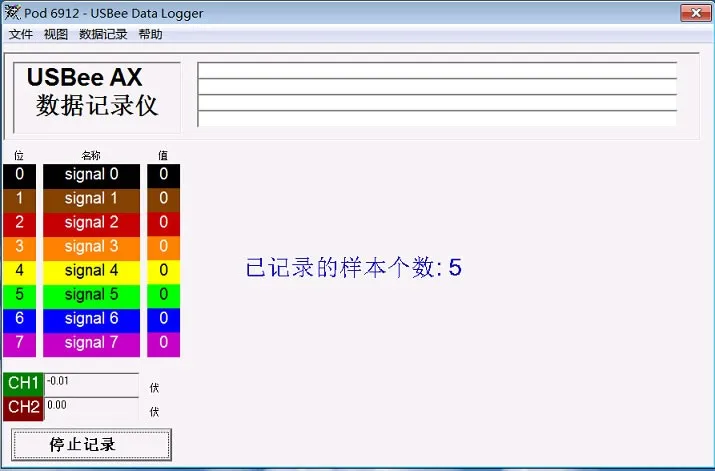The image size is (715, 471).
Task: Click signal 1 value cell
Action: pyautogui.click(x=163, y=201)
